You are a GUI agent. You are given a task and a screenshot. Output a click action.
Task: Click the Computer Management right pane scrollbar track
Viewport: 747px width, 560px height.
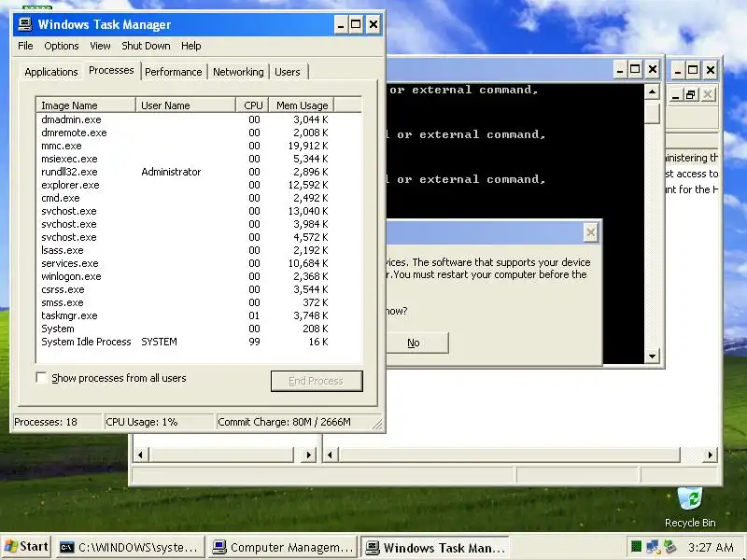pos(691,455)
